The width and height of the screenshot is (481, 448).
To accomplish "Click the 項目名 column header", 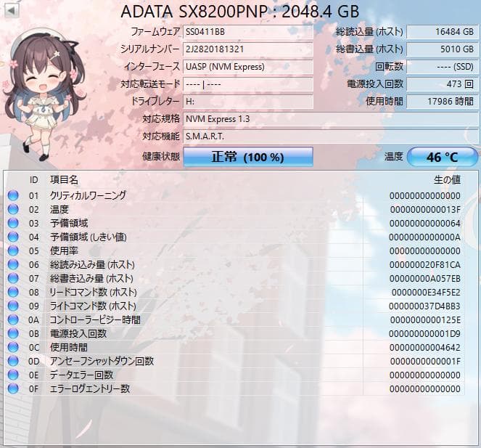I will tap(64, 180).
